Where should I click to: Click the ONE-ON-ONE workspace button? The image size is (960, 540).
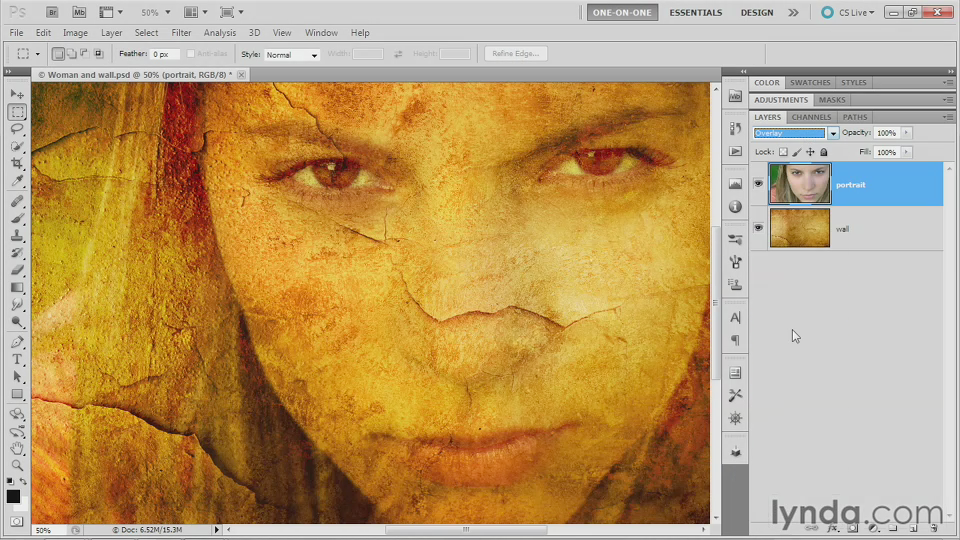(x=622, y=12)
